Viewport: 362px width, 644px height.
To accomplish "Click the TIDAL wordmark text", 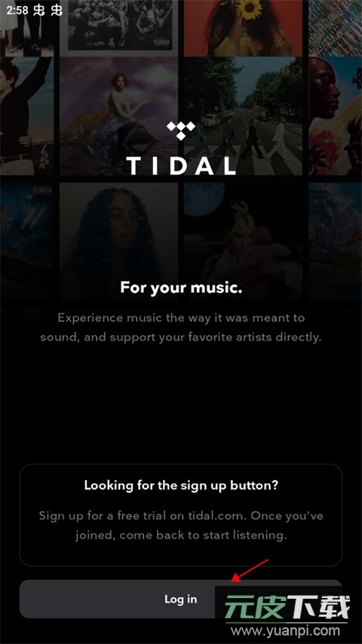I will [x=181, y=165].
